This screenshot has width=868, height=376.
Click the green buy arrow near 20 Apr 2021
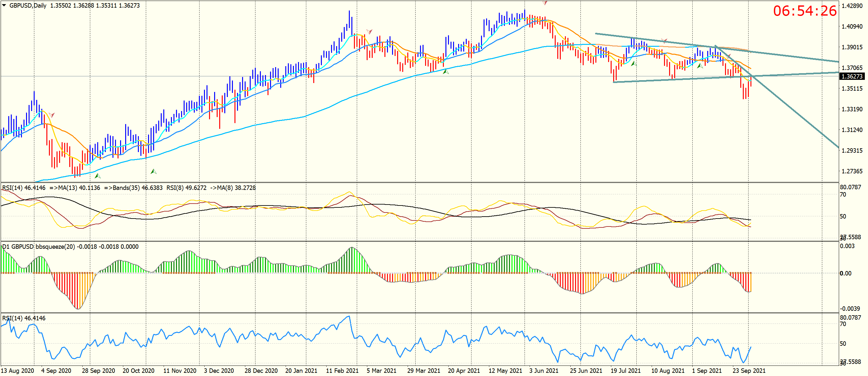point(445,71)
